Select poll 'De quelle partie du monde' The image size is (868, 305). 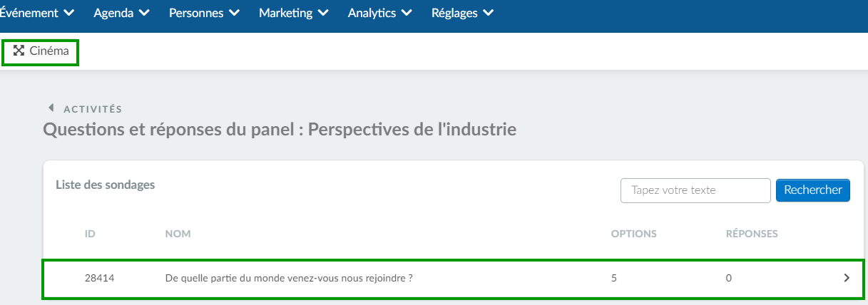(289, 279)
